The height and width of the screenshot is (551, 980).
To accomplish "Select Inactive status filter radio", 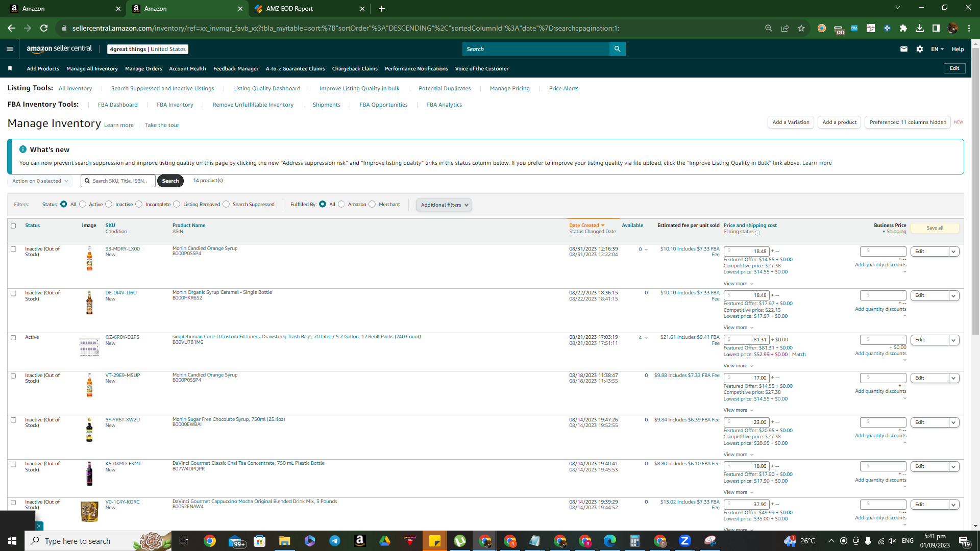I will coord(109,204).
